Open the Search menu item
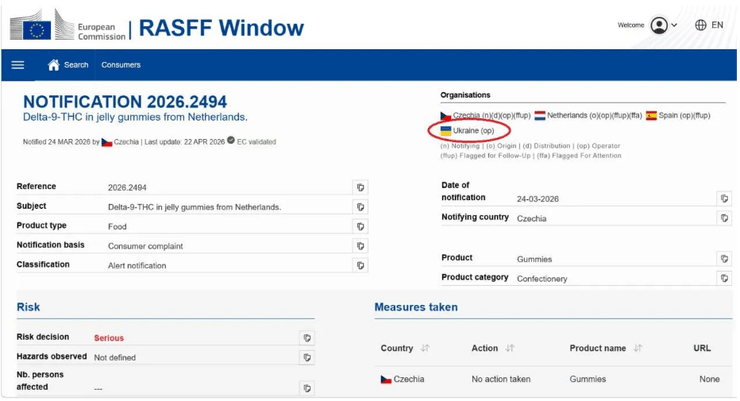Image resolution: width=740 pixels, height=401 pixels. click(76, 65)
